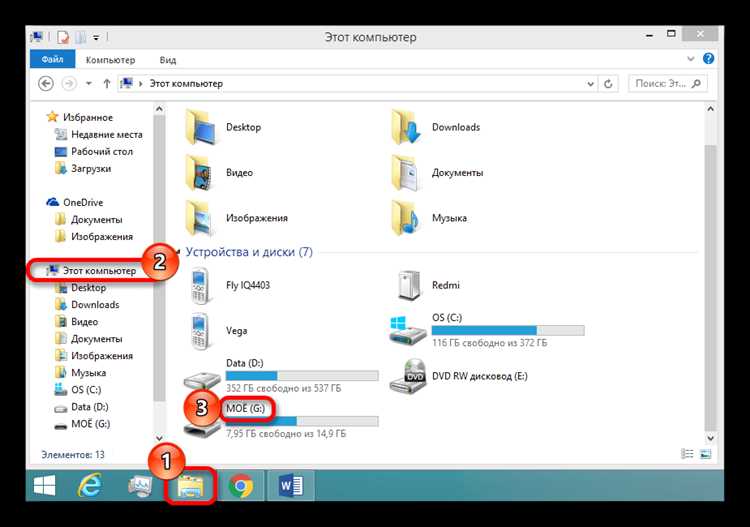The height and width of the screenshot is (527, 750).
Task: Open the Quick Access Toolbar customize dropdown
Action: click(96, 37)
